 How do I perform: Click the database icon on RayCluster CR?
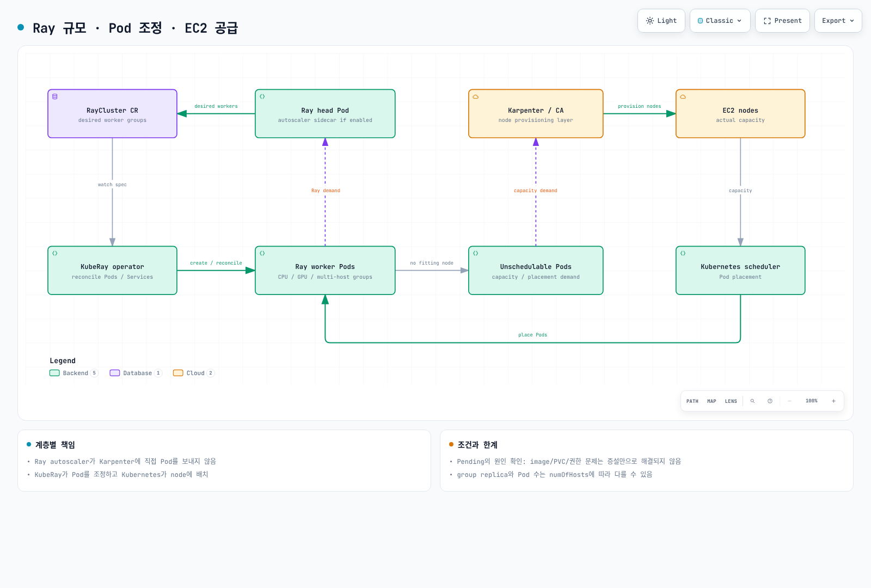(55, 96)
